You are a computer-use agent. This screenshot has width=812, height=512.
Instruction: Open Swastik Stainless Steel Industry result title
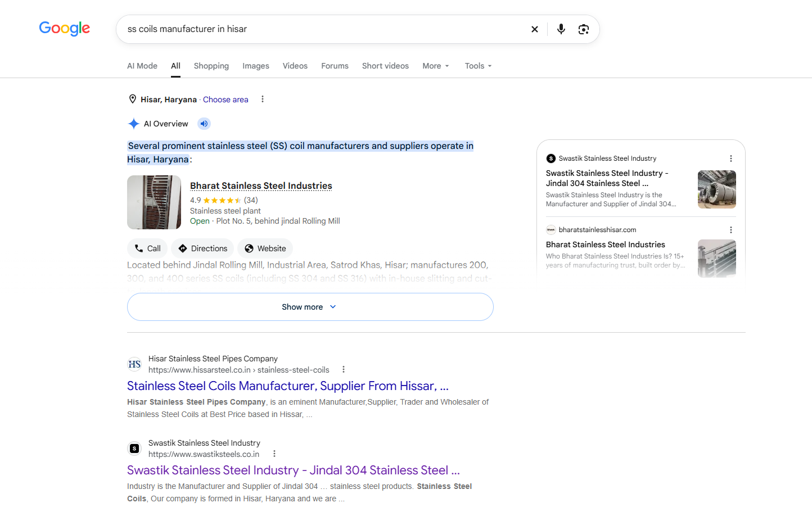294,470
